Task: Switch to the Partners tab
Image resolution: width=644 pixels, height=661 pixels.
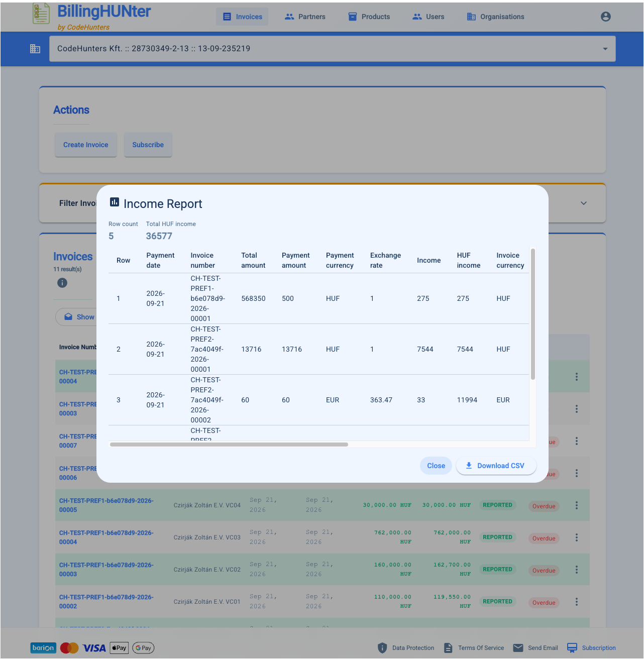Action: point(305,17)
